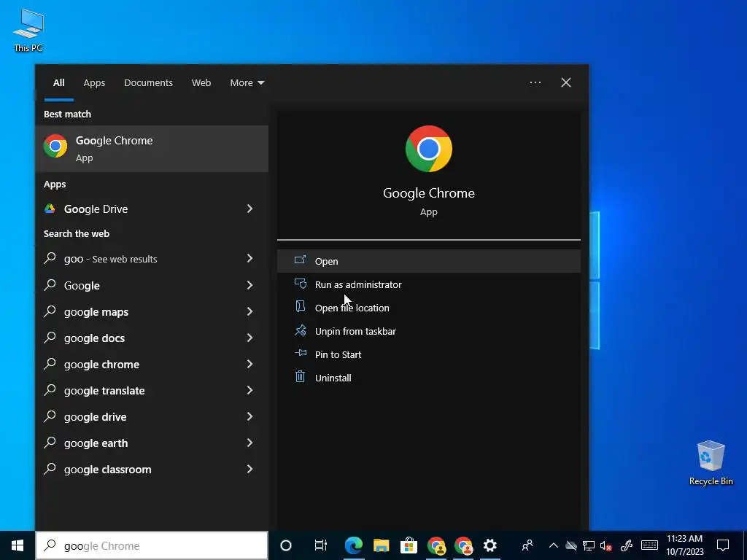Click the Uninstall trash icon

pyautogui.click(x=300, y=377)
